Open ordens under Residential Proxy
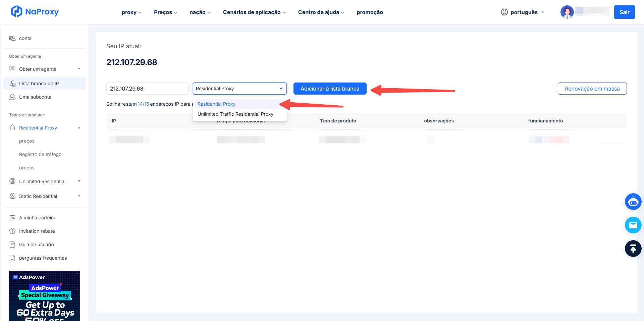The image size is (644, 321). coord(27,168)
